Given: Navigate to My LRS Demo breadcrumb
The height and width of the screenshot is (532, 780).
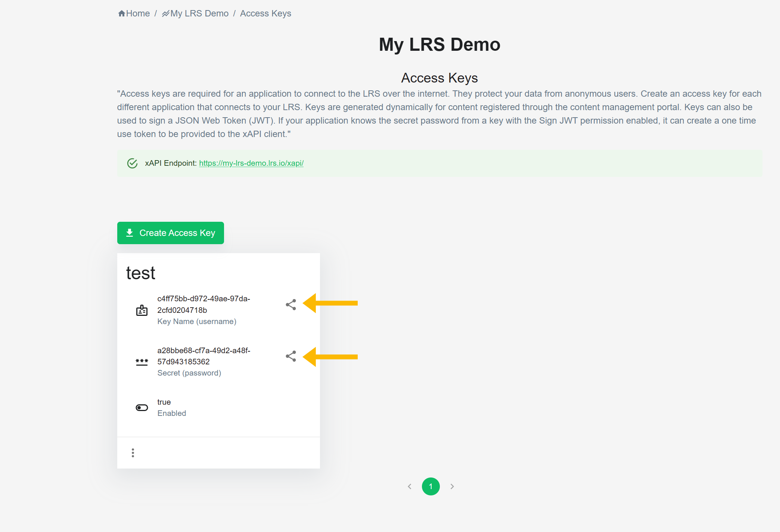Looking at the screenshot, I should click(x=199, y=13).
